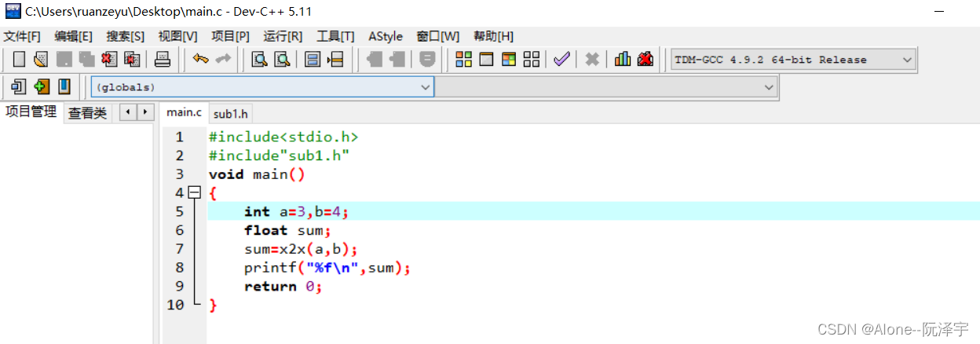Screen dimensions: 980x344
Task: Open the AStyle menu
Action: point(386,36)
